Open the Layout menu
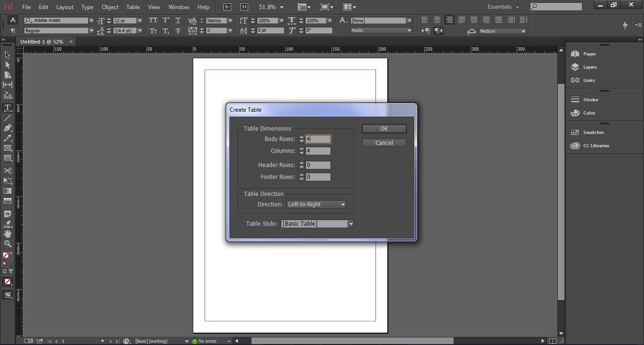This screenshot has width=644, height=345. [65, 7]
